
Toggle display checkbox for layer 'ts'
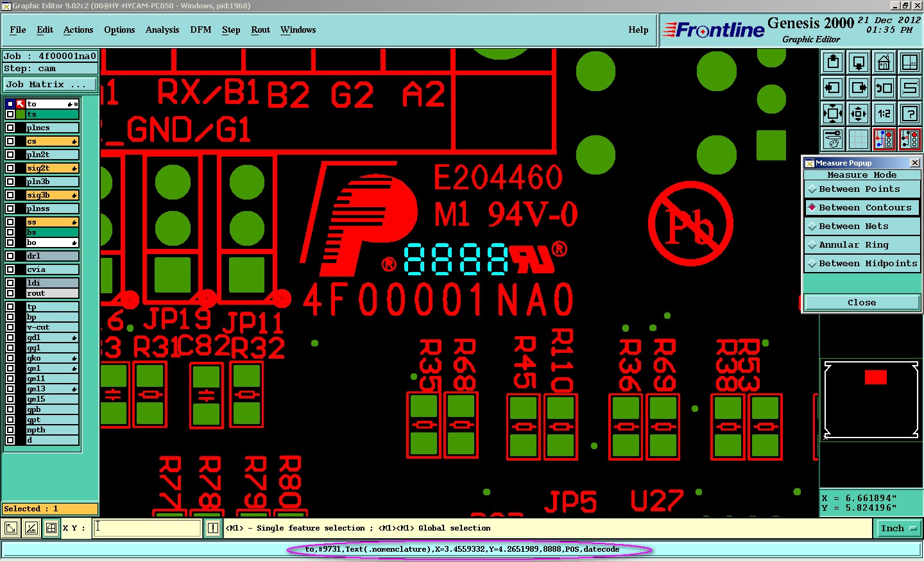pos(10,114)
